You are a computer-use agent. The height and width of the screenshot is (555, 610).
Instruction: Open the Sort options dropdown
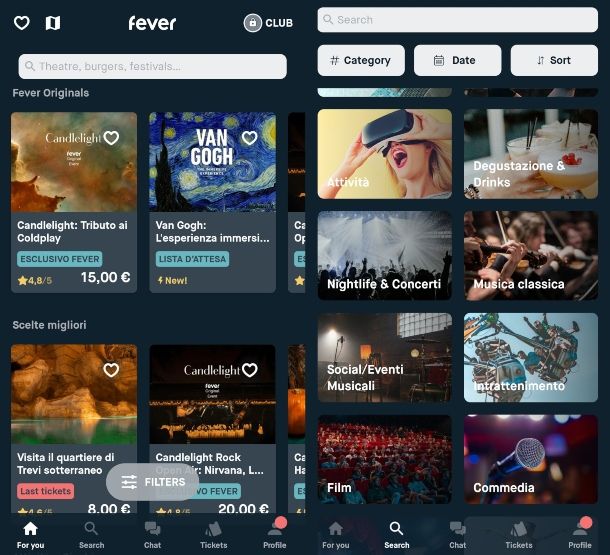[x=554, y=60]
